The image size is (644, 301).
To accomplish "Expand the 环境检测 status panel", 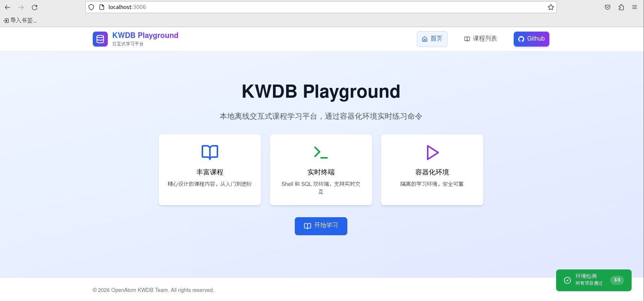I will click(594, 280).
